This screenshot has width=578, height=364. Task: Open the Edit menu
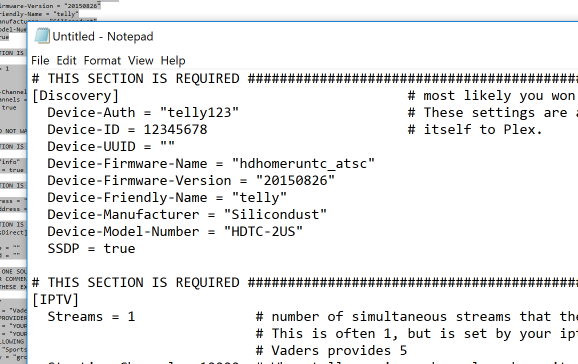coord(66,60)
